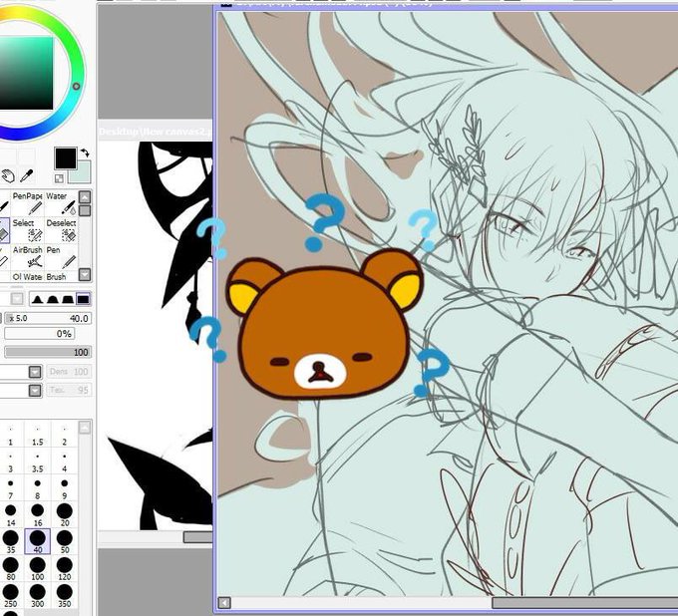Select brush size preset 8

coord(38,488)
